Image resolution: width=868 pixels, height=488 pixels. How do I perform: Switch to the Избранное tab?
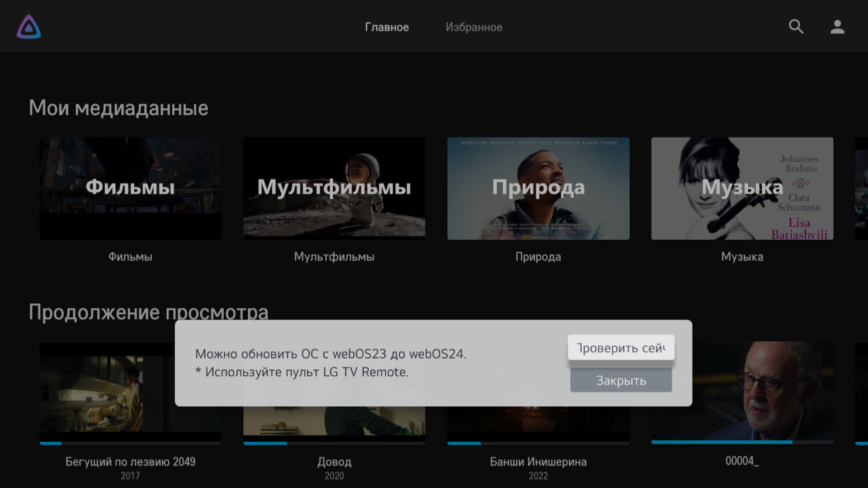(474, 27)
